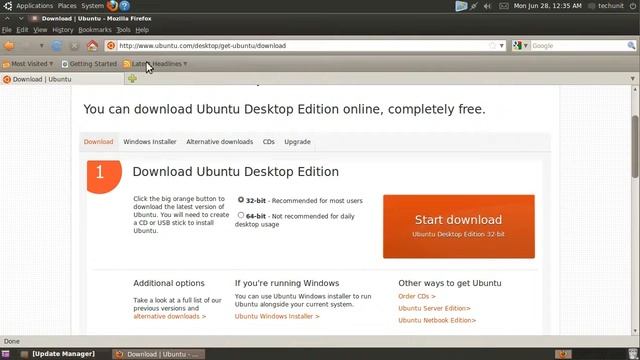
Task: Click the show desktop icon bottom left
Action: tap(5, 354)
